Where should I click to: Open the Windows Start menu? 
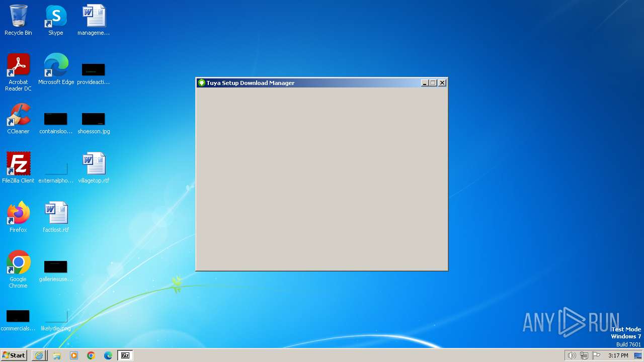(x=14, y=355)
